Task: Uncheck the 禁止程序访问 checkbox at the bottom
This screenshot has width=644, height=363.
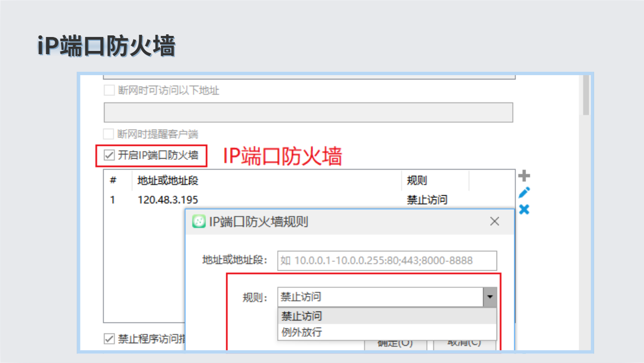Action: [109, 338]
